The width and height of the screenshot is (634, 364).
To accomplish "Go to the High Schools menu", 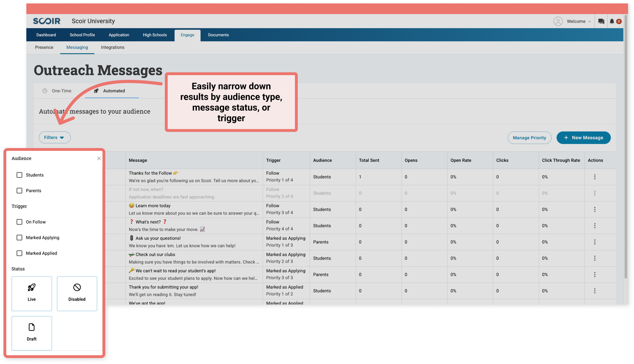I will (x=155, y=35).
